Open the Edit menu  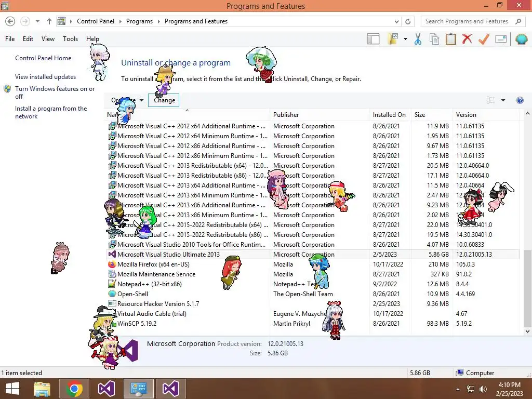(28, 39)
